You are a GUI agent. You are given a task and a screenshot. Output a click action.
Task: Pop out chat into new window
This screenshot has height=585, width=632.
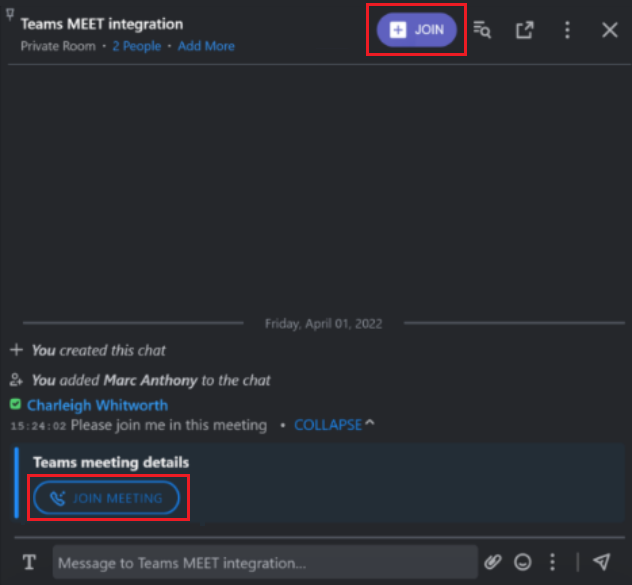[x=525, y=30]
